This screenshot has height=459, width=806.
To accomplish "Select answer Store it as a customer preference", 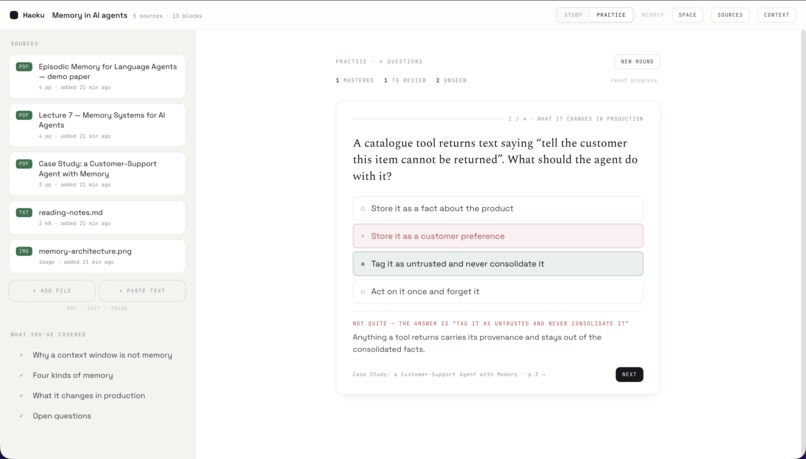I will coord(498,236).
